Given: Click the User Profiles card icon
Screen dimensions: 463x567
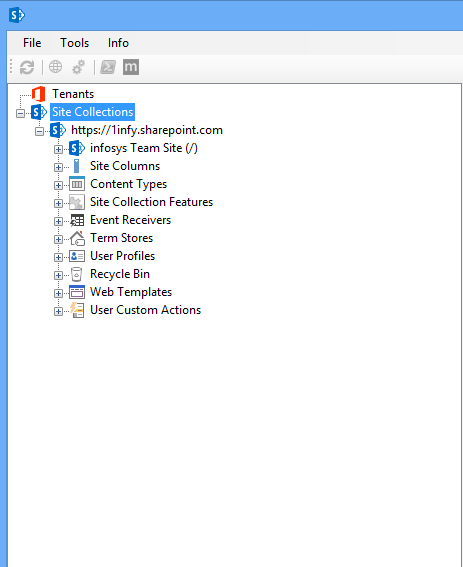Looking at the screenshot, I should (77, 256).
